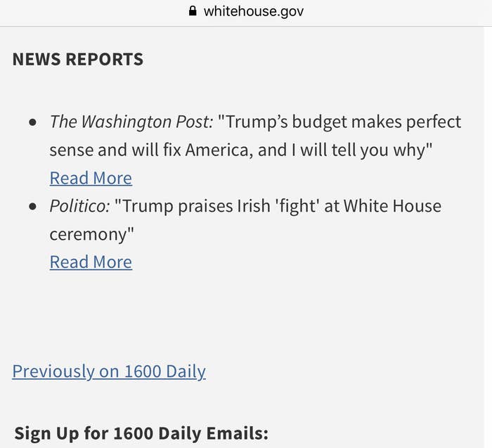Click empty address bar area right of whitehouse.gov
Image resolution: width=492 pixels, height=448 pixels.
(x=395, y=13)
